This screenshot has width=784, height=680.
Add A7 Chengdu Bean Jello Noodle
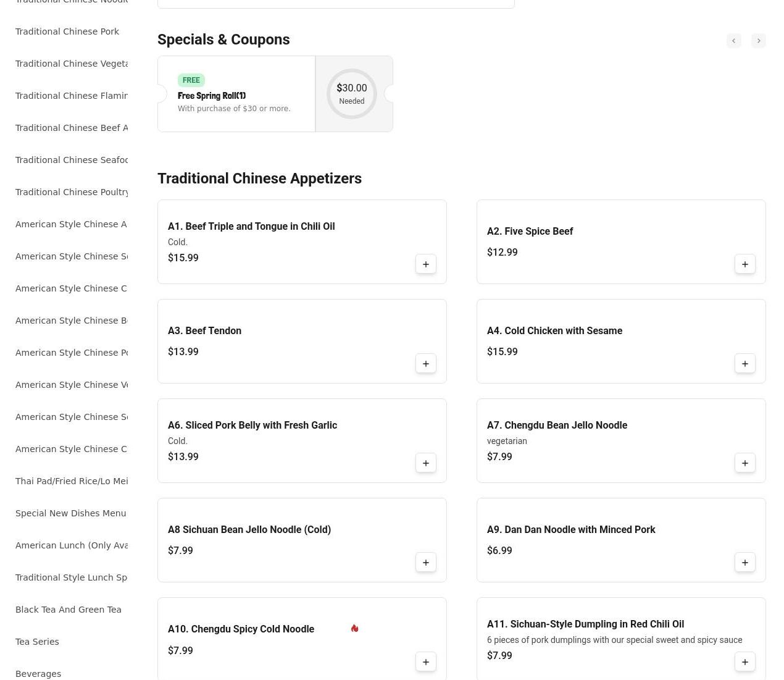click(745, 463)
